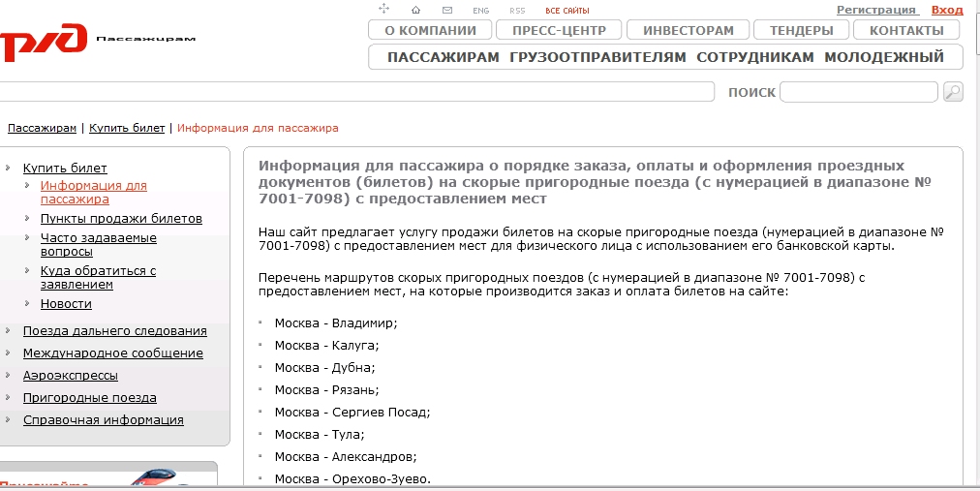Open the О КОМПАНИИ tab
Screen dimensions: 980x491
pos(430,30)
